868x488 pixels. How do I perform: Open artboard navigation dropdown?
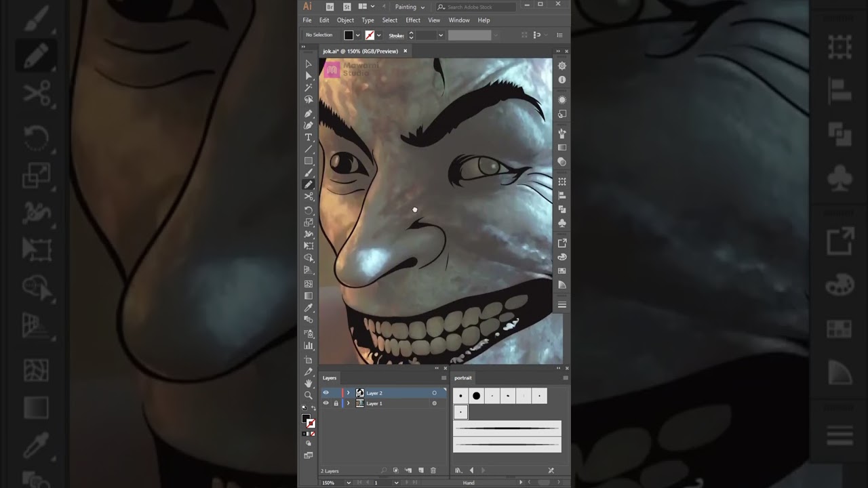pos(395,483)
